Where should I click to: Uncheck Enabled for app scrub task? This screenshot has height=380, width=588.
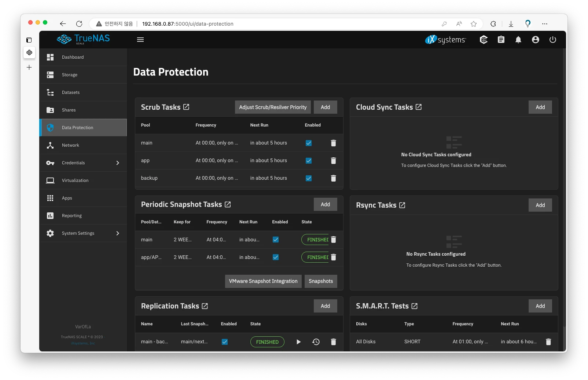[x=309, y=161]
